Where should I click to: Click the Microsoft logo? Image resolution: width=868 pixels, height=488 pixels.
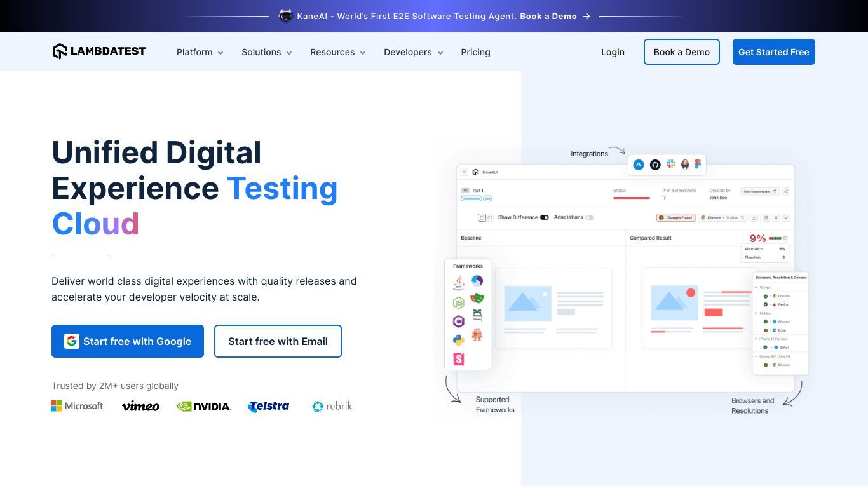click(77, 406)
